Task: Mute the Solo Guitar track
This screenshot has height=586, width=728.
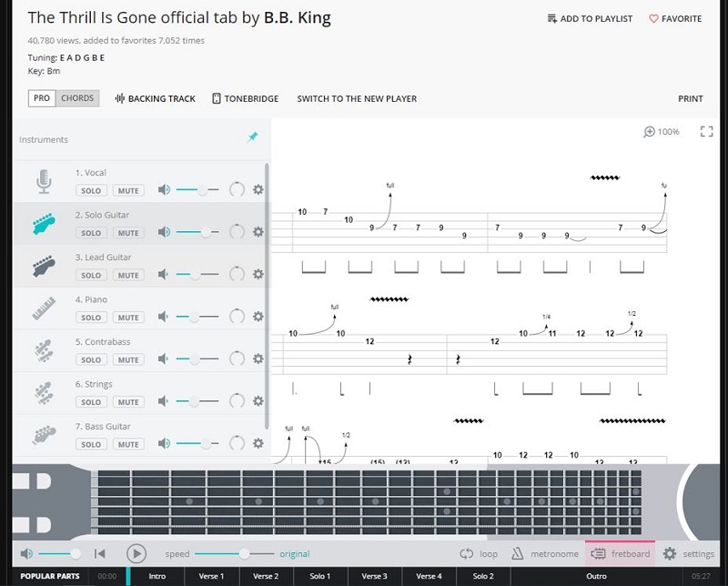Action: click(x=128, y=233)
